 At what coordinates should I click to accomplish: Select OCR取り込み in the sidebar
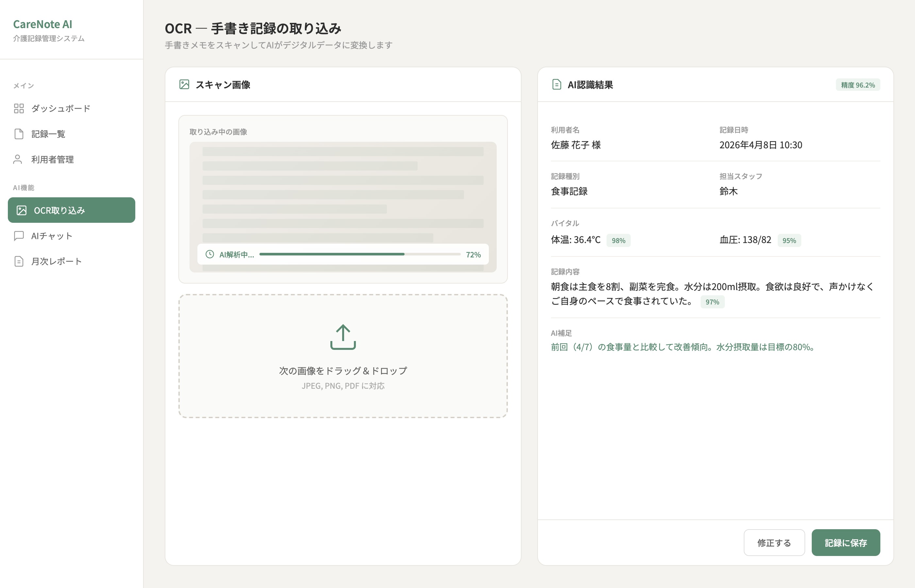coord(72,210)
